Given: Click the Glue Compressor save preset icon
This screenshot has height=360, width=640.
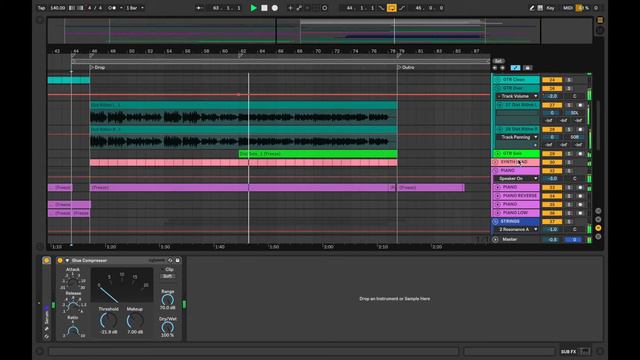Looking at the screenshot, I should click(178, 260).
